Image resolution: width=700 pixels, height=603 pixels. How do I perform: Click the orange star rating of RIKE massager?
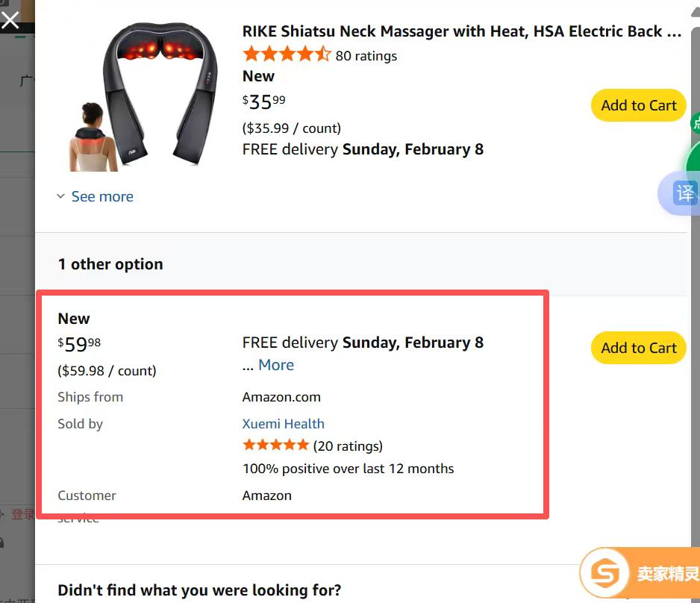click(x=287, y=54)
